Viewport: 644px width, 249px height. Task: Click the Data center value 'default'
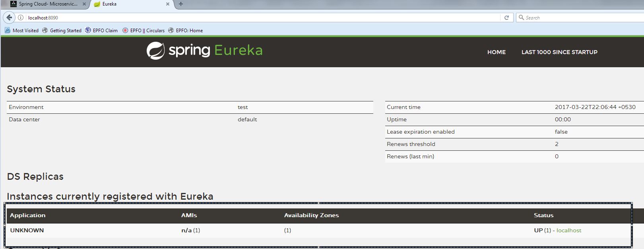[x=247, y=119]
